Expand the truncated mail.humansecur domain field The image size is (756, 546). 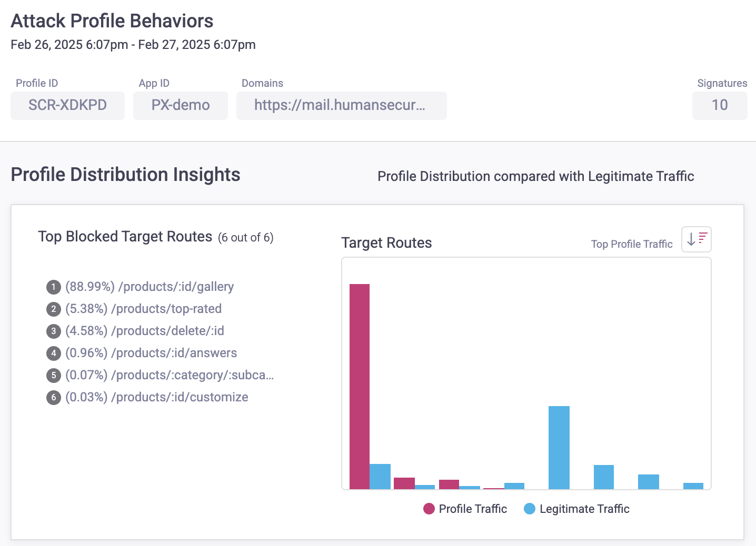[341, 105]
